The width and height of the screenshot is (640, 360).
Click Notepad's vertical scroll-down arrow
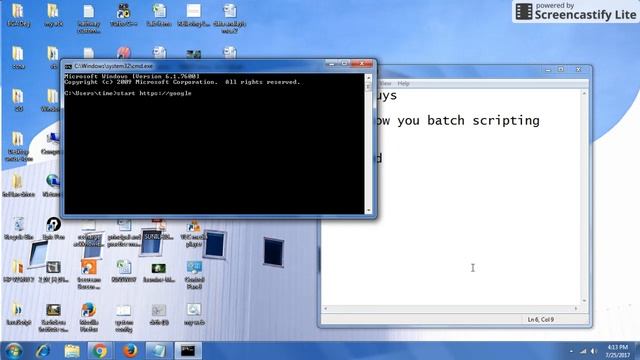pos(584,301)
